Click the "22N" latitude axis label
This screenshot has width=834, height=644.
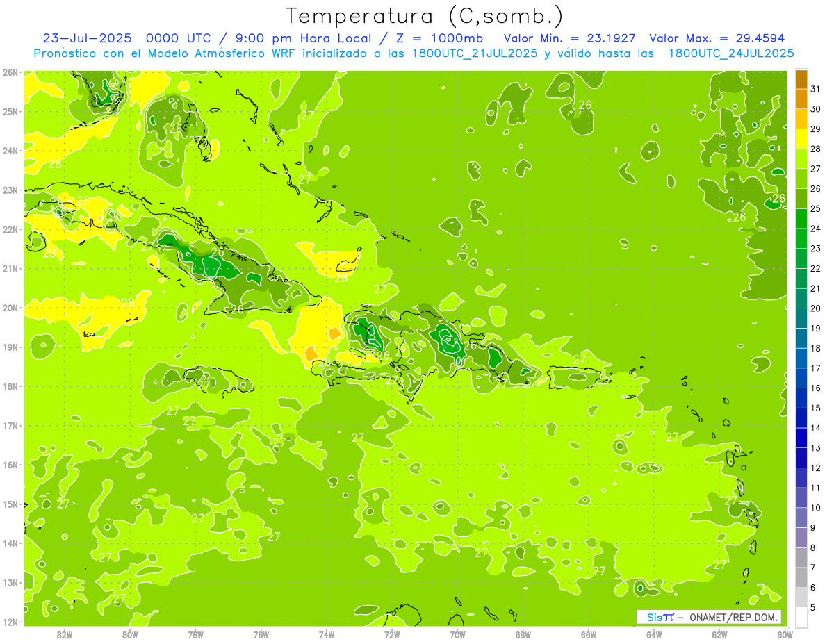[10, 229]
